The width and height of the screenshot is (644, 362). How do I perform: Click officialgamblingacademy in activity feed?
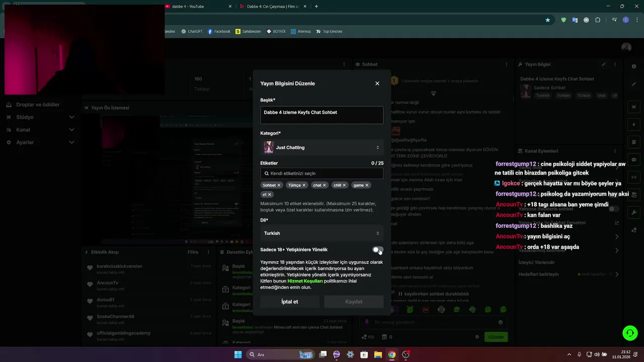[123, 333]
